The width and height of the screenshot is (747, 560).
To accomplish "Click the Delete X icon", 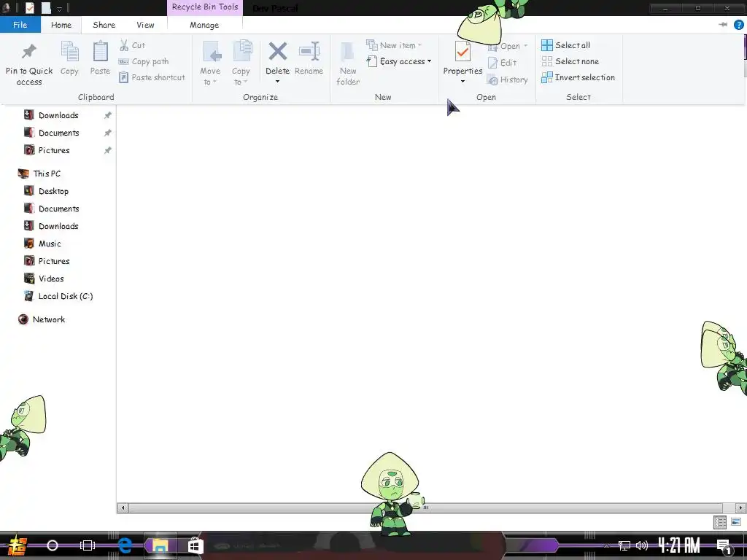I will (277, 52).
